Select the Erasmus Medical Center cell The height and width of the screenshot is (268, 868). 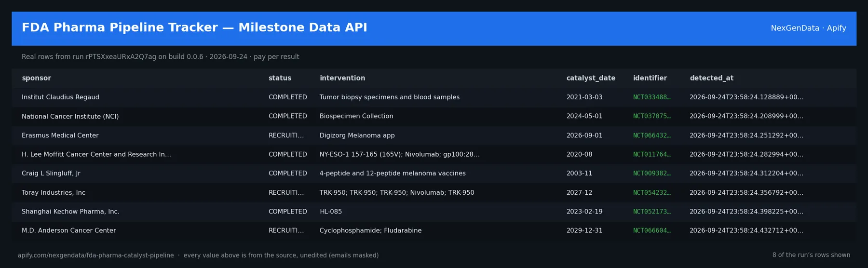coord(60,135)
